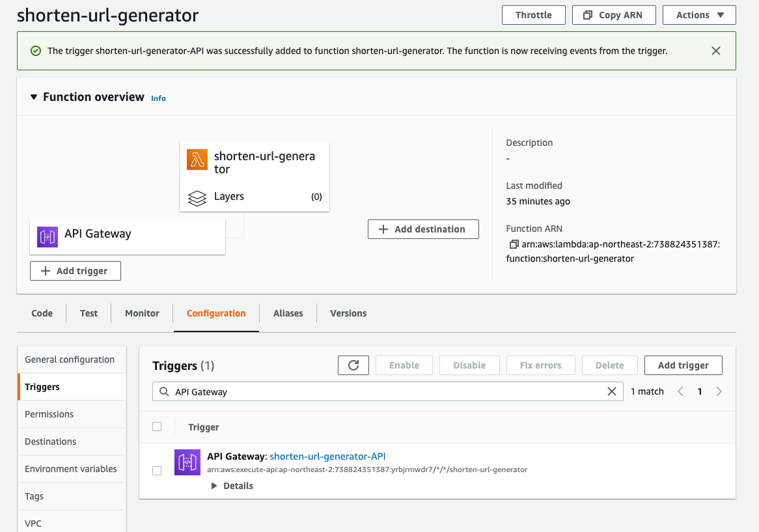Open Tags in the sidebar
759x532 pixels.
coord(72,496)
